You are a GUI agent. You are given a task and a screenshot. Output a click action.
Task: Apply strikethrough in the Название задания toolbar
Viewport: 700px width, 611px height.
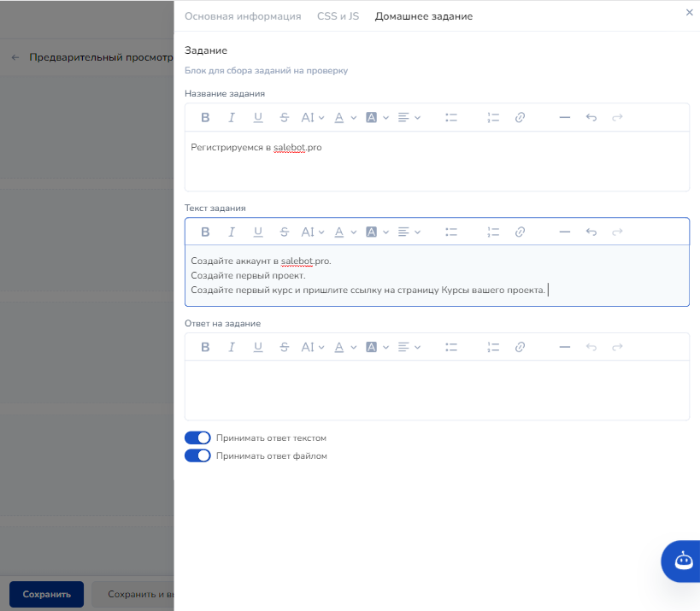pos(284,118)
